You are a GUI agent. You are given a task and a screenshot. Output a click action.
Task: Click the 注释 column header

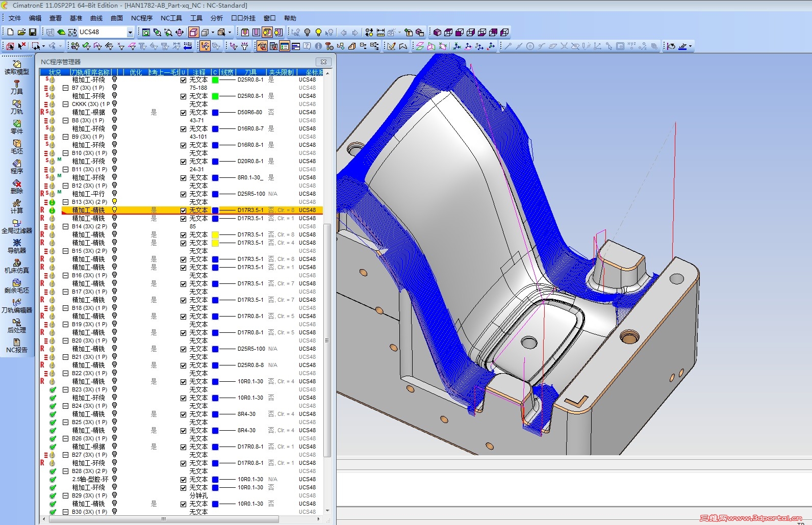(x=199, y=72)
